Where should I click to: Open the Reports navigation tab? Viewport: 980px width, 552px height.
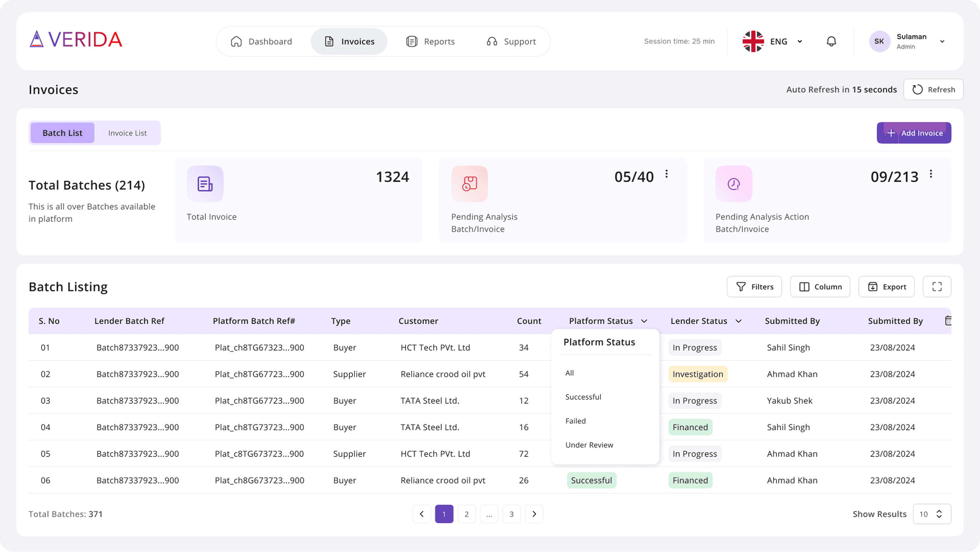click(x=431, y=41)
